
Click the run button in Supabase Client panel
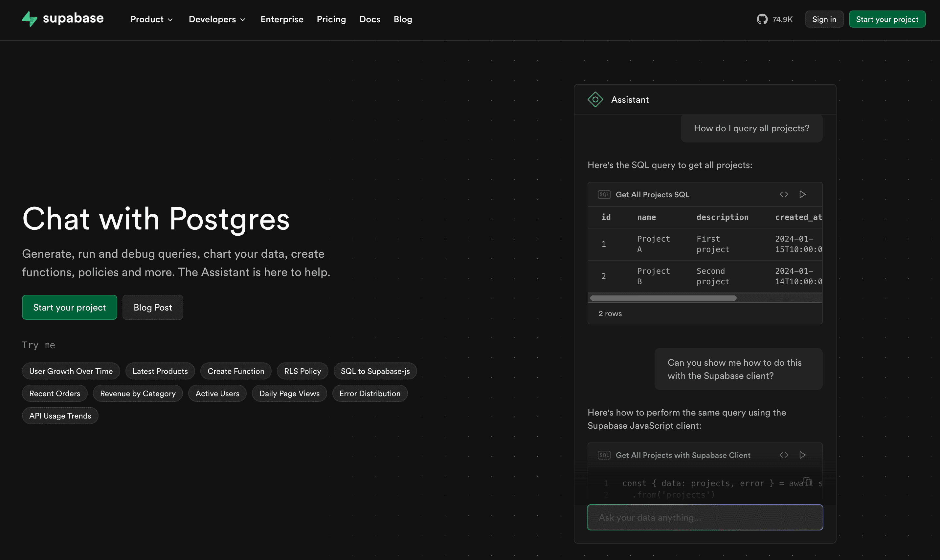[x=803, y=455]
